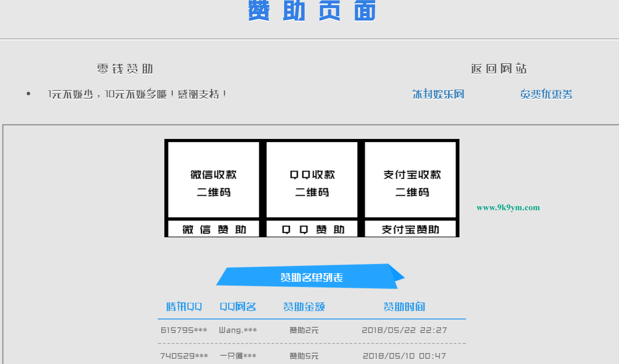The height and width of the screenshot is (364, 619).
Task: Click the bullet point marker beside the thanks message
Action: click(x=28, y=93)
